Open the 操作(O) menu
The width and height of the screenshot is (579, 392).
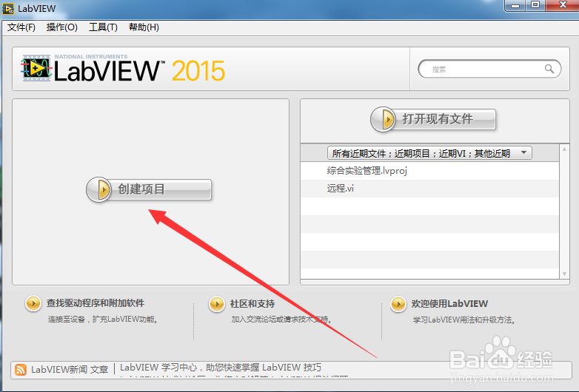(61, 27)
